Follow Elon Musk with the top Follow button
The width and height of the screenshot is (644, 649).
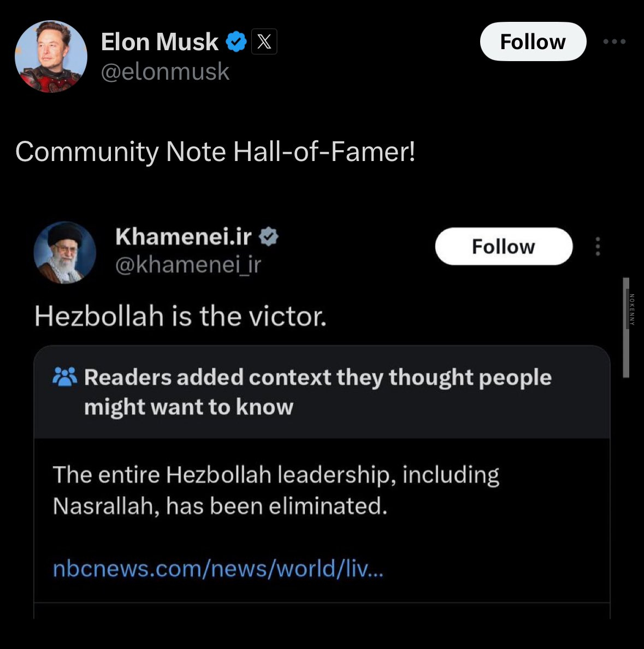point(533,41)
